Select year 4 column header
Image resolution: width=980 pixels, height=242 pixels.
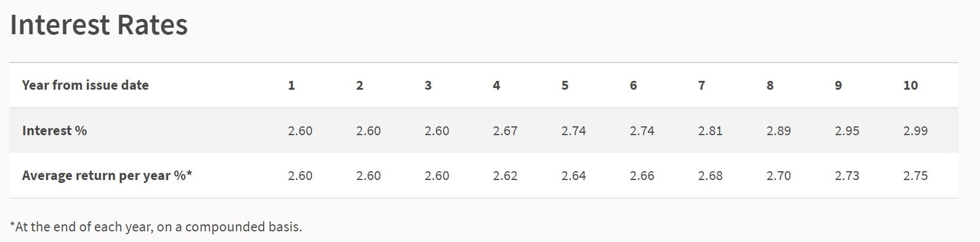click(496, 85)
